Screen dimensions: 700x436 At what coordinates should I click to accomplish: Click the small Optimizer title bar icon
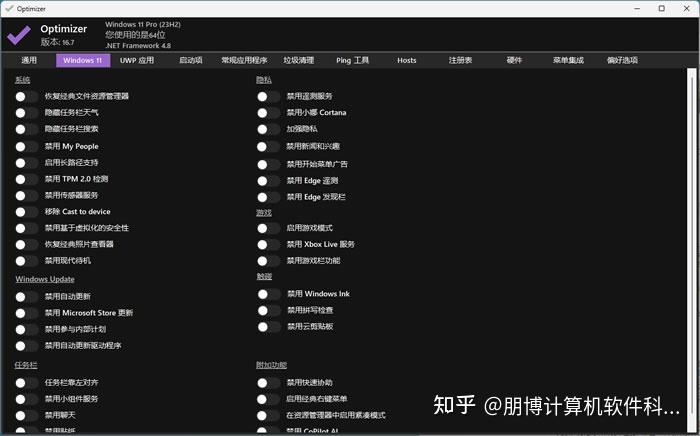coord(9,8)
